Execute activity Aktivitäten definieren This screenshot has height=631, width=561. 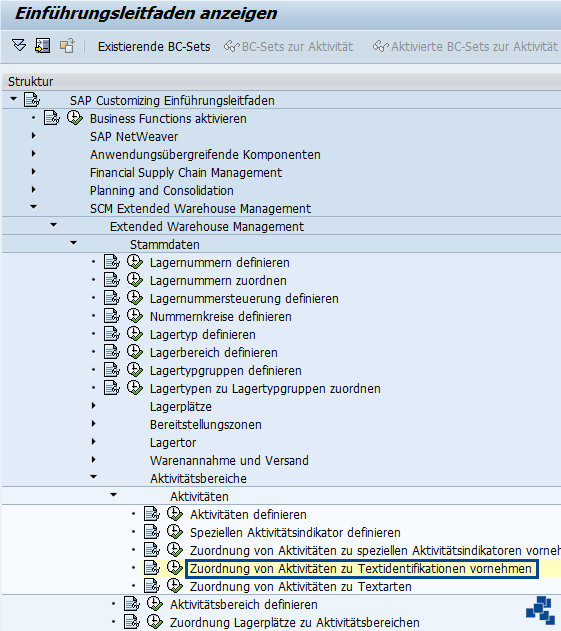tap(175, 514)
